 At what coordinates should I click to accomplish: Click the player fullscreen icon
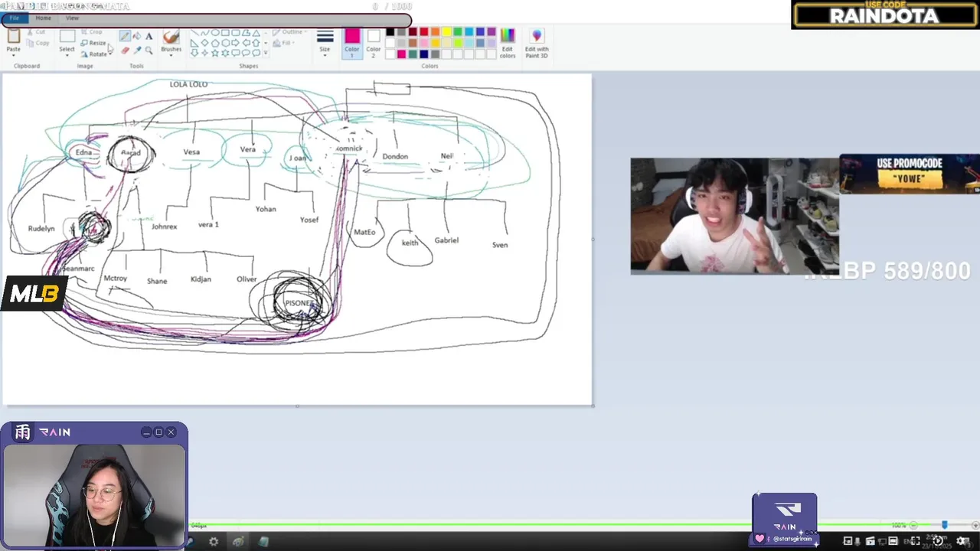pos(915,541)
